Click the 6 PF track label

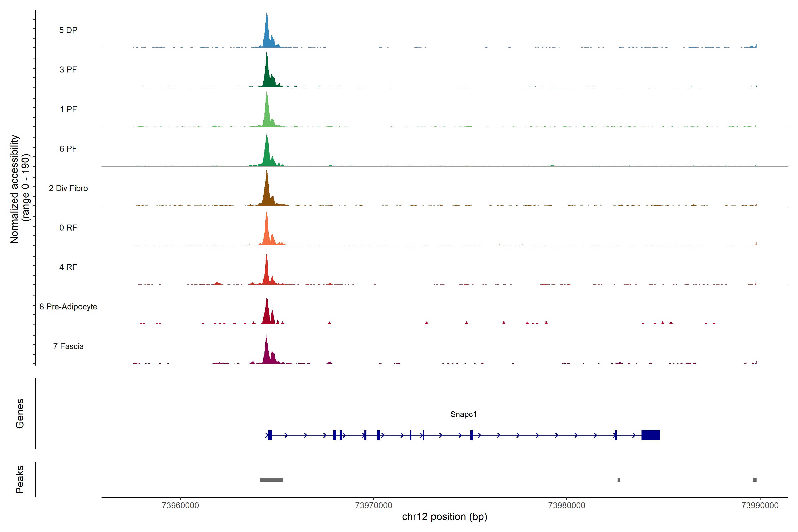68,149
